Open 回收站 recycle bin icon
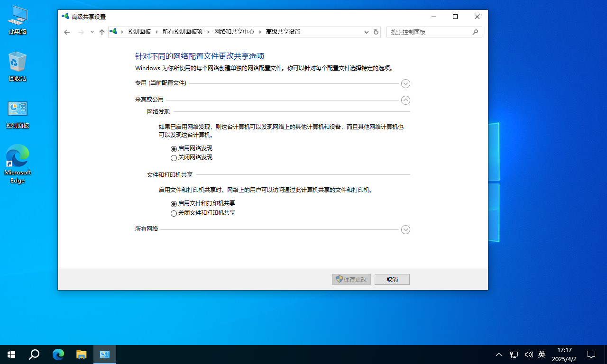Screen dimensions: 607x364 click(18, 67)
